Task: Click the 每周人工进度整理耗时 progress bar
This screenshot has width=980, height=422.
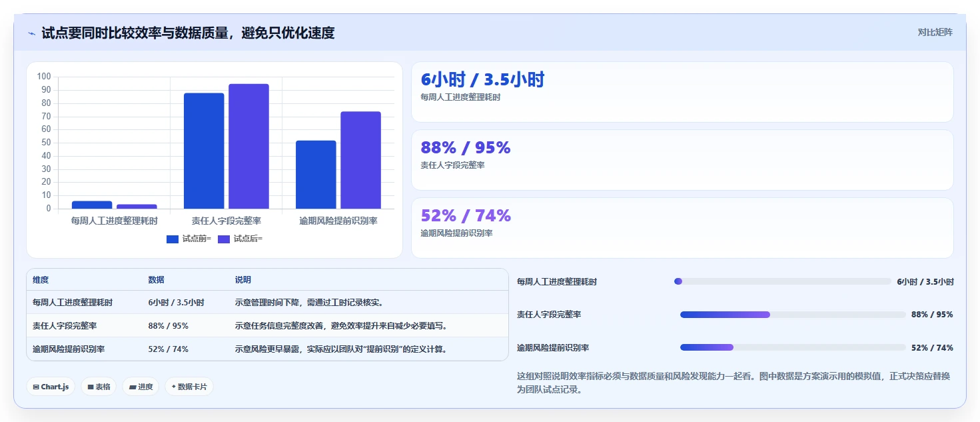Action: (783, 281)
